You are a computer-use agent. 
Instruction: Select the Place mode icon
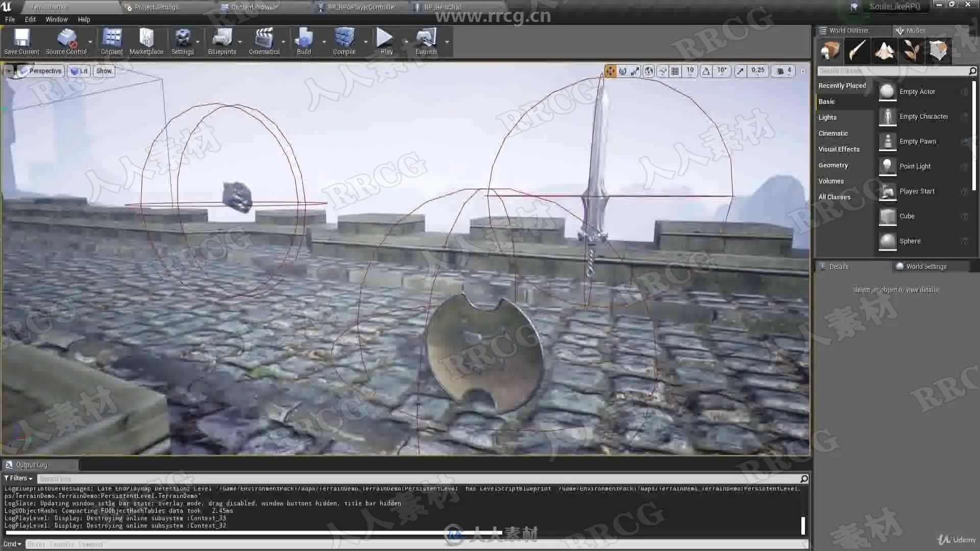tap(830, 51)
